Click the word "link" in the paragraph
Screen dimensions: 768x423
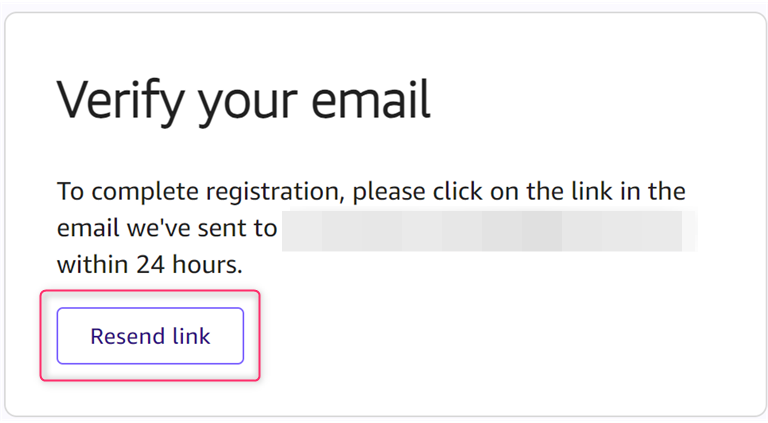pyautogui.click(x=580, y=191)
